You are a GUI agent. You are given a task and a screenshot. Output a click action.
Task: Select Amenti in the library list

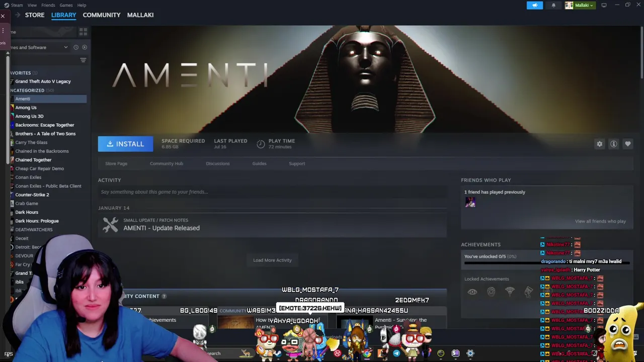[x=48, y=99]
